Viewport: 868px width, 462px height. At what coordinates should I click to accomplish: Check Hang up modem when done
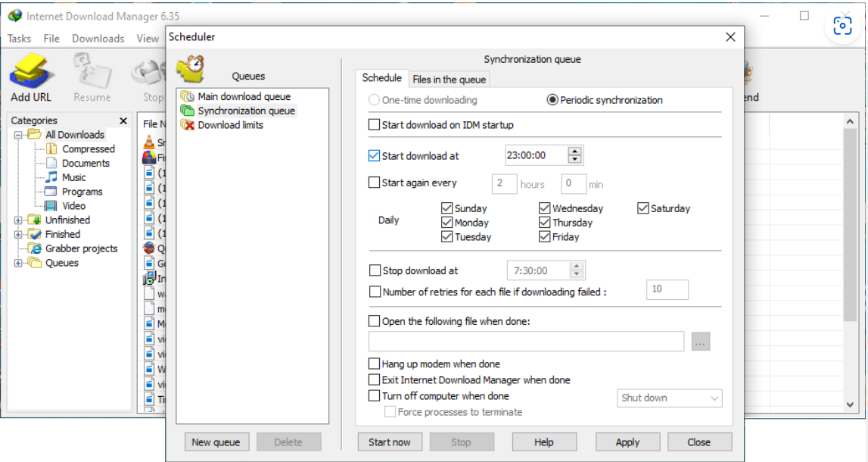point(374,364)
